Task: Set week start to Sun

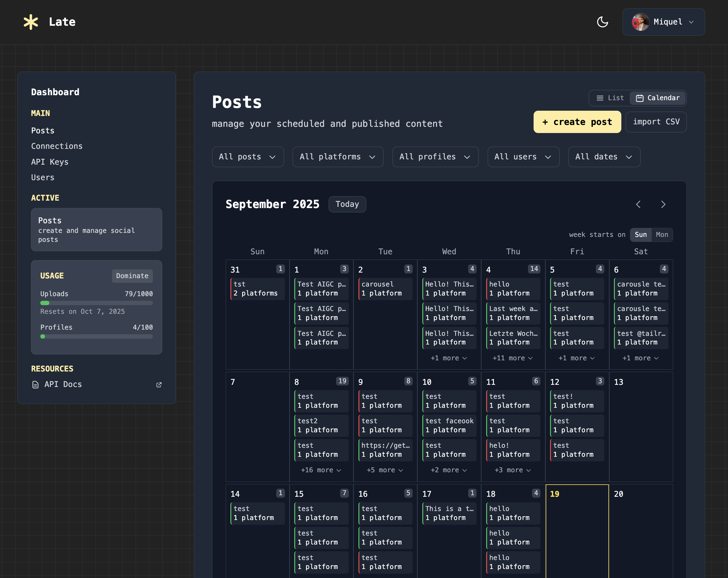Action: tap(641, 235)
